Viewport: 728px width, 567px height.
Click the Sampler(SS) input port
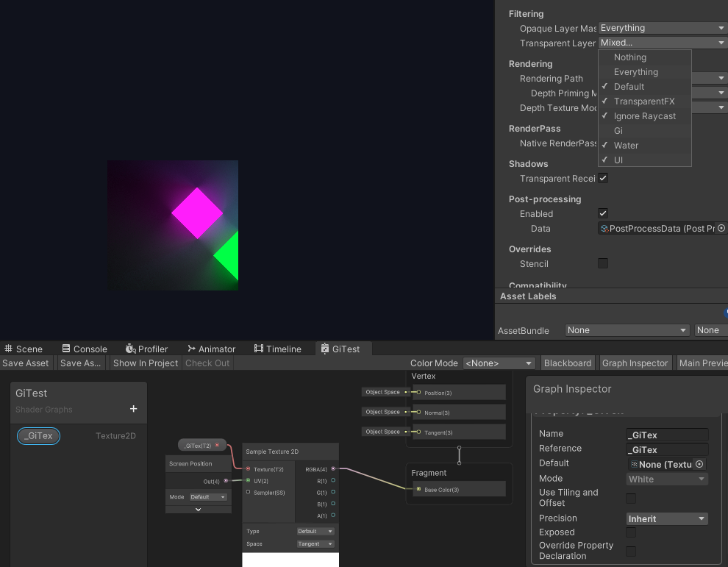pos(248,492)
